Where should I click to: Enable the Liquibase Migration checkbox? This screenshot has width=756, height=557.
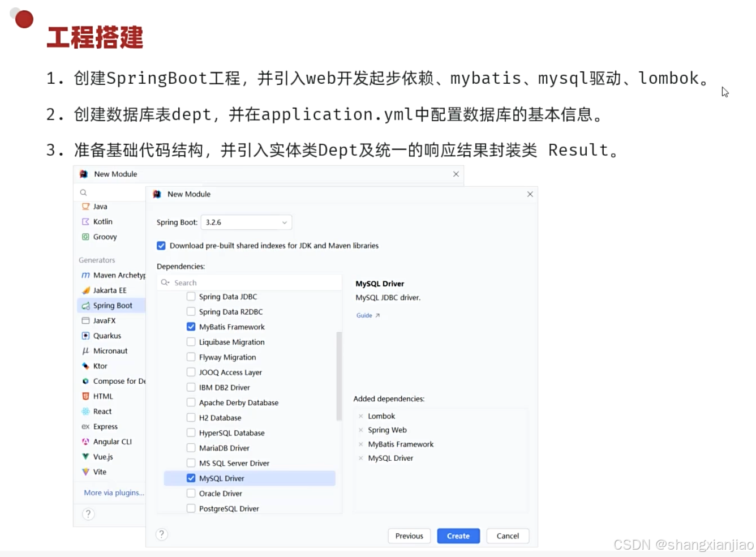coord(191,342)
